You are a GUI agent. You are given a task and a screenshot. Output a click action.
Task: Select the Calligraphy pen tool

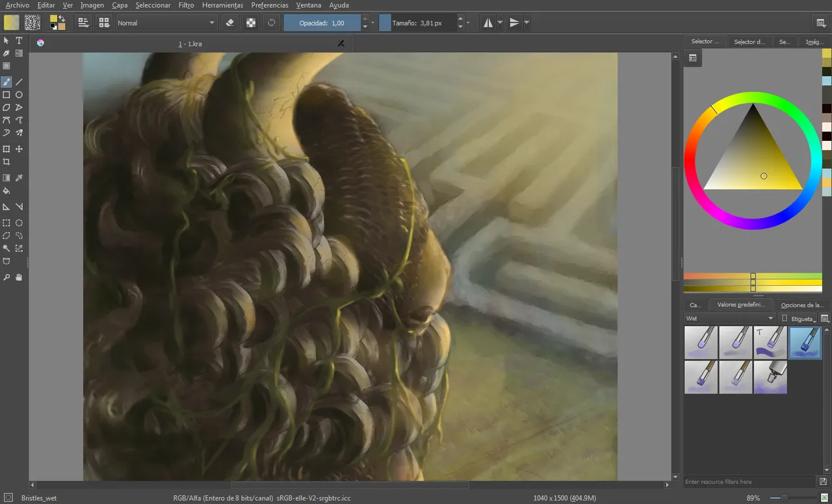6,53
